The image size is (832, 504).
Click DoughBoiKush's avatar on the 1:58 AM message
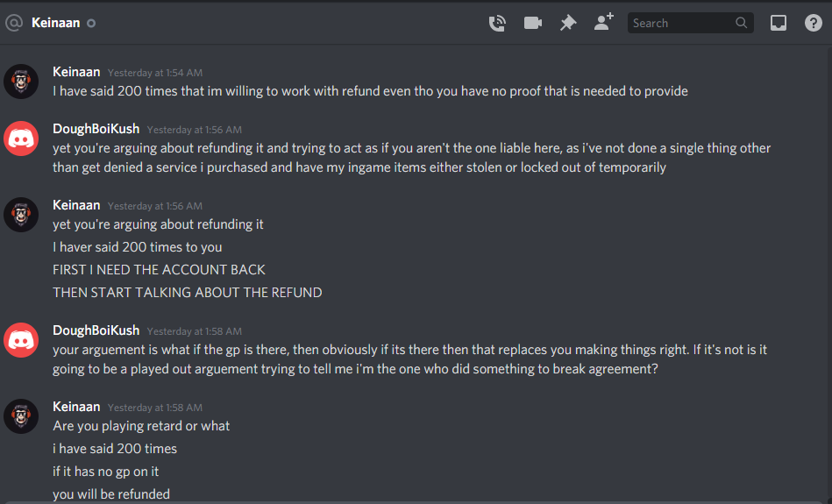[x=21, y=340]
